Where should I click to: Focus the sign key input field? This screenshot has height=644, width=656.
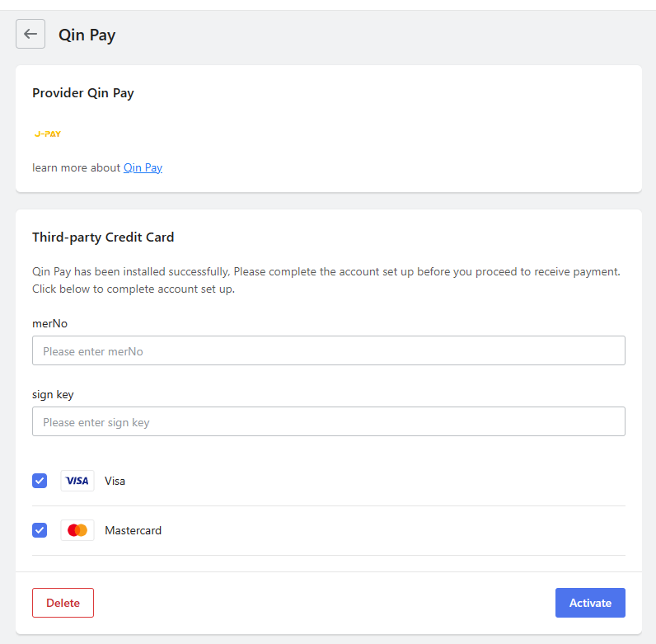tap(329, 421)
